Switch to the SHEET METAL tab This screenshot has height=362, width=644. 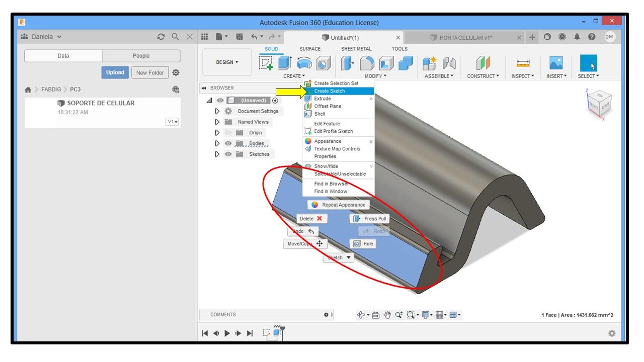click(356, 49)
